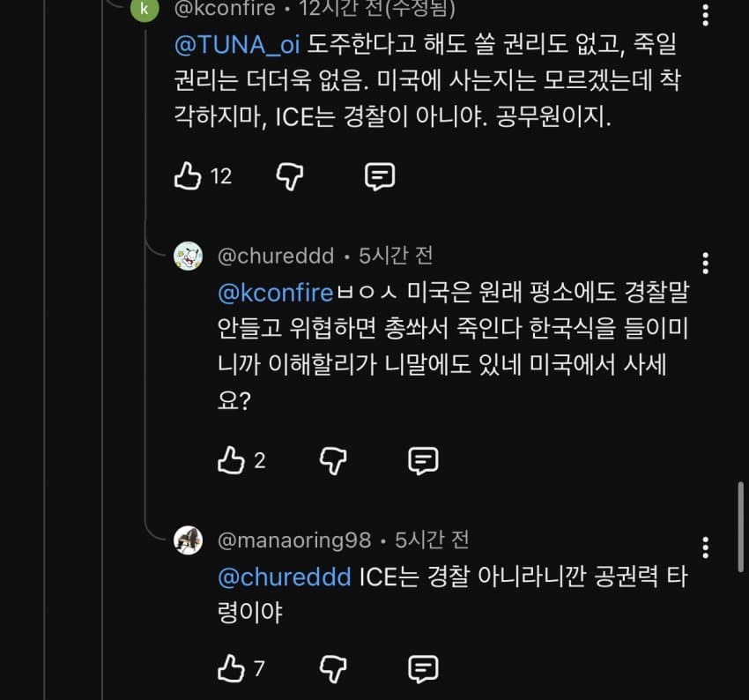Dislike the manaoring98 comment
Screen dimensions: 749x700
click(333, 668)
